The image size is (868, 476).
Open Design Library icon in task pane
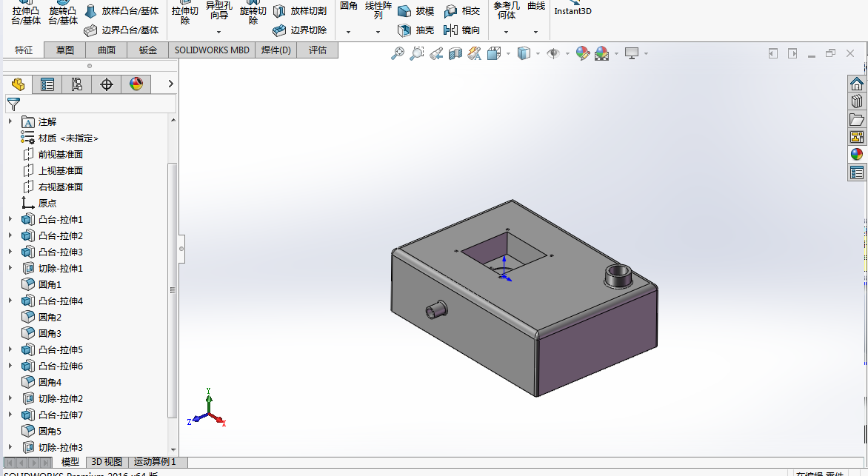[856, 101]
